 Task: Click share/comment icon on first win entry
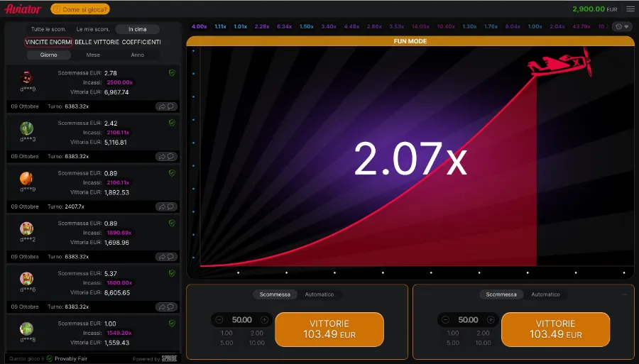click(166, 106)
